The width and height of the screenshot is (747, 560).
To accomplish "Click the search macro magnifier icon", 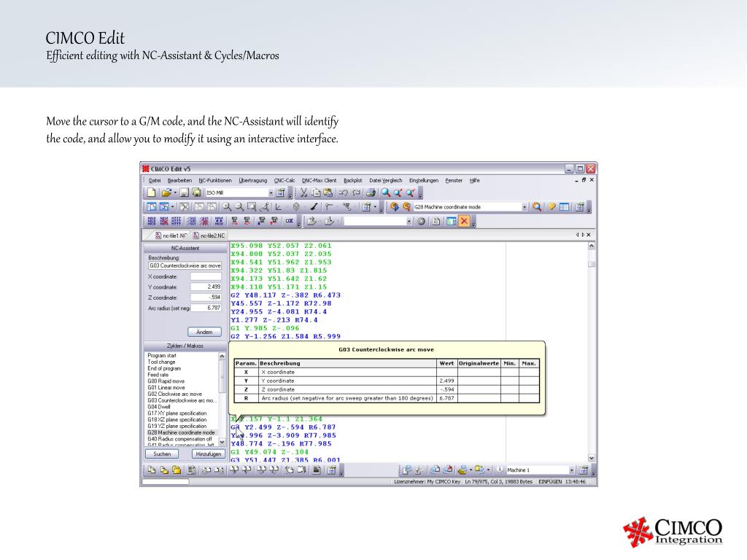I will pos(537,206).
